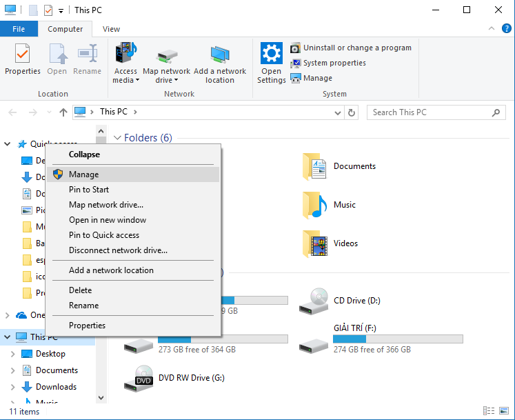Expand the Desktop tree node under This PC
This screenshot has width=515, height=420.
(x=12, y=354)
